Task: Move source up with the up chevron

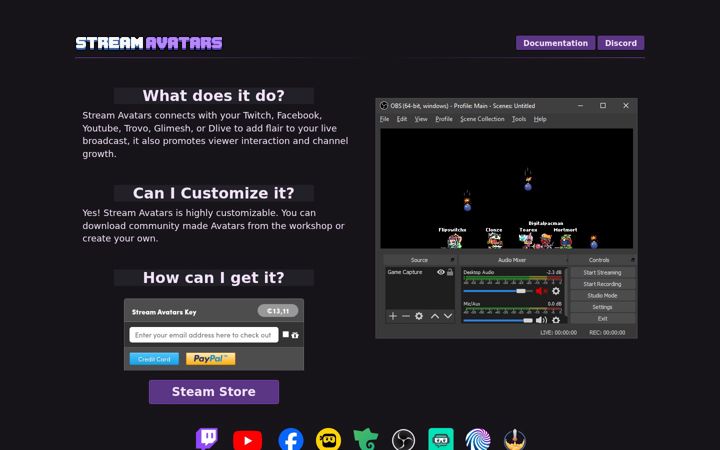Action: point(434,316)
